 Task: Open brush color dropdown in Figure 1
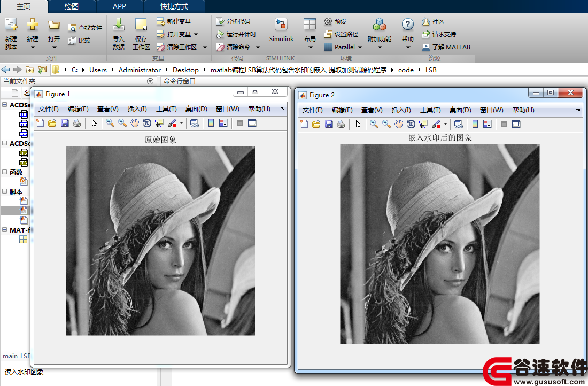pos(182,123)
